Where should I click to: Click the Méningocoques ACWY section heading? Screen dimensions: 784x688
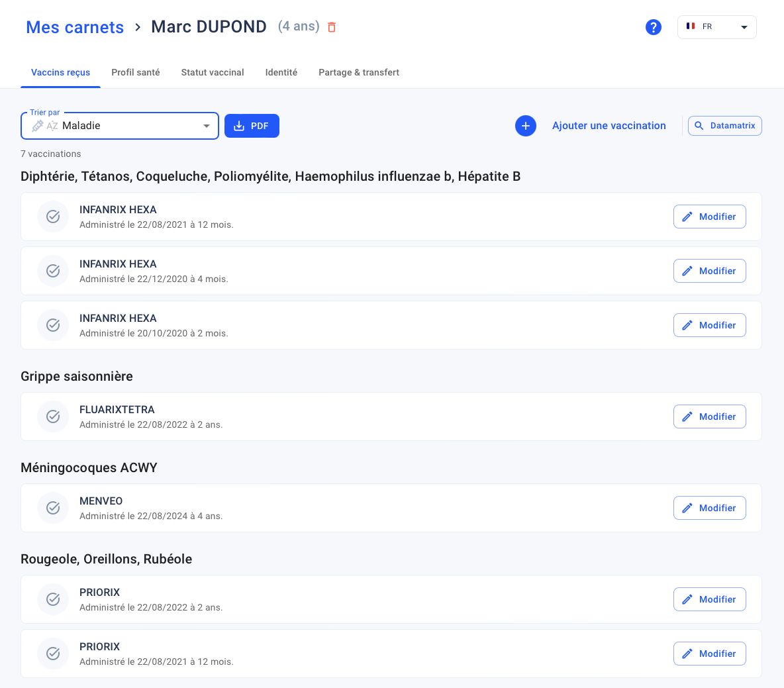(89, 467)
